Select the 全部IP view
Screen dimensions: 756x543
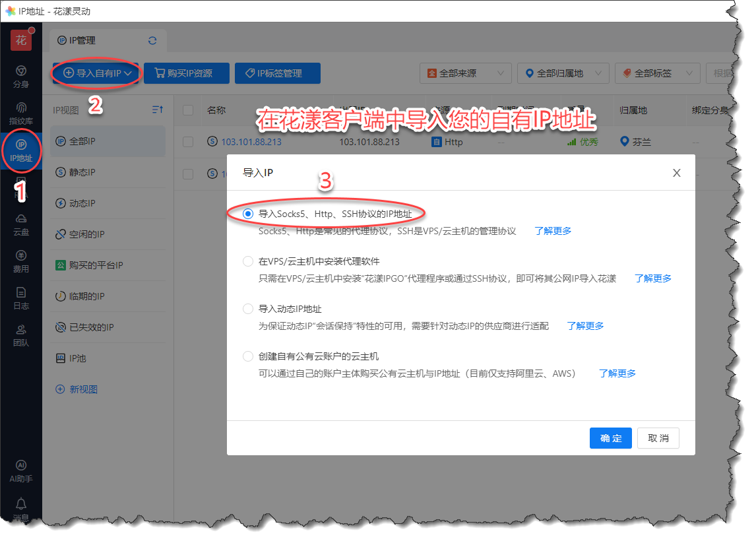pyautogui.click(x=108, y=141)
